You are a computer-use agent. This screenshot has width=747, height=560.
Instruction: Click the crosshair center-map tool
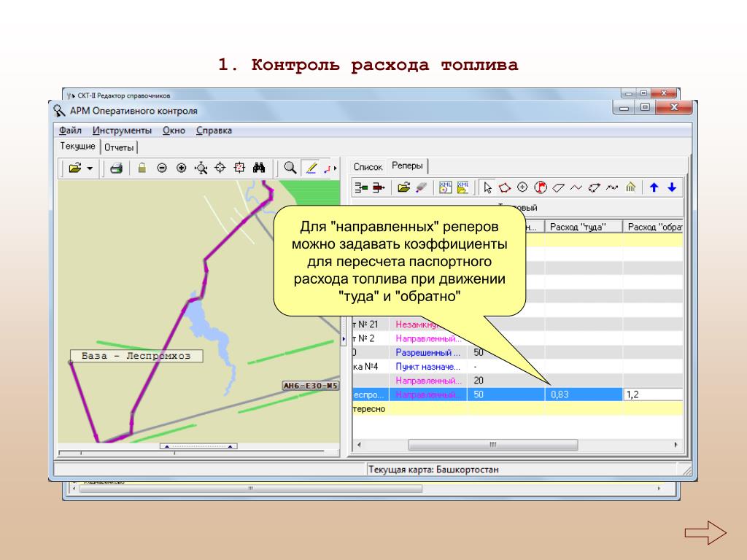(220, 168)
